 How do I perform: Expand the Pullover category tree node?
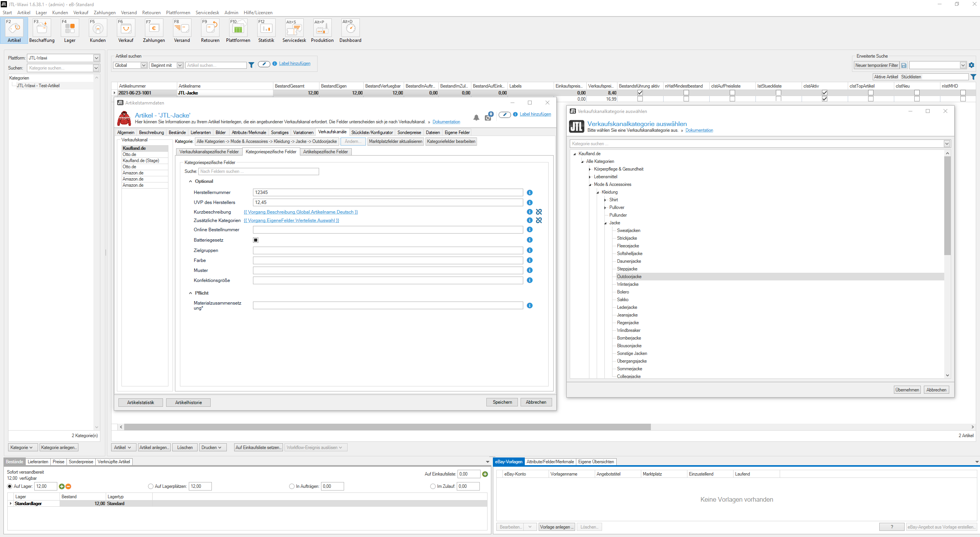605,207
